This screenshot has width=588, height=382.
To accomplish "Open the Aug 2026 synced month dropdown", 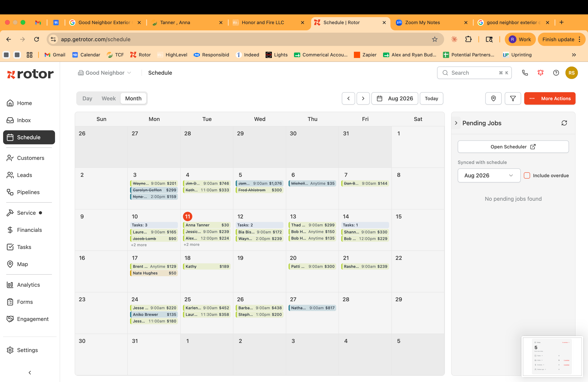I will tap(489, 175).
